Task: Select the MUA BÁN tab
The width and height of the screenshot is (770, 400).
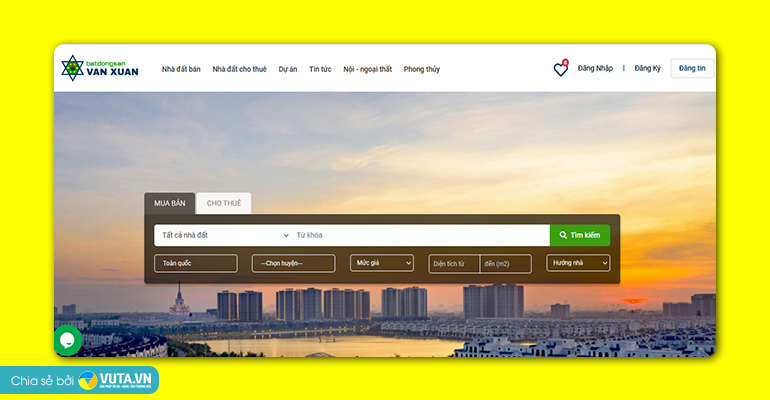Action: click(x=169, y=203)
